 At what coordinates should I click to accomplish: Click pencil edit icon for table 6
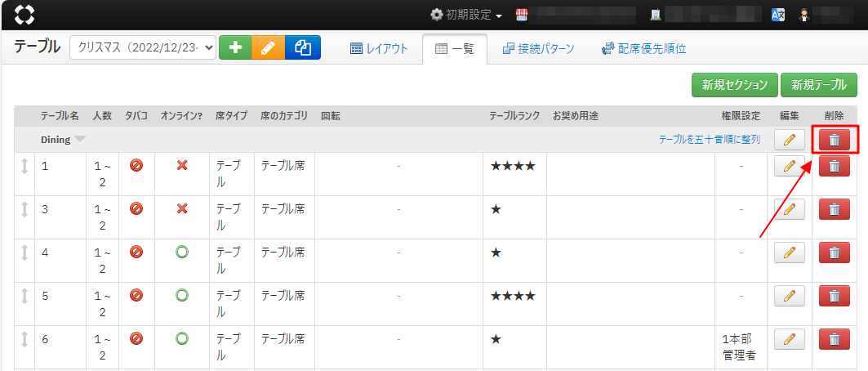[x=789, y=339]
